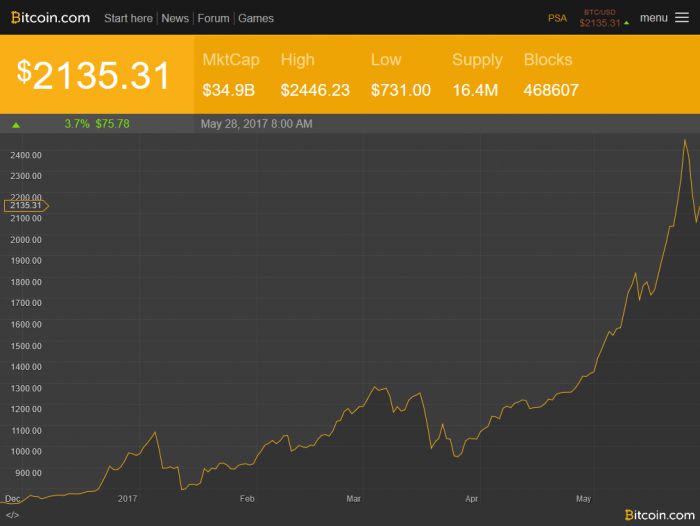Expand the menu text label
The height and width of the screenshot is (526, 700).
pyautogui.click(x=654, y=18)
